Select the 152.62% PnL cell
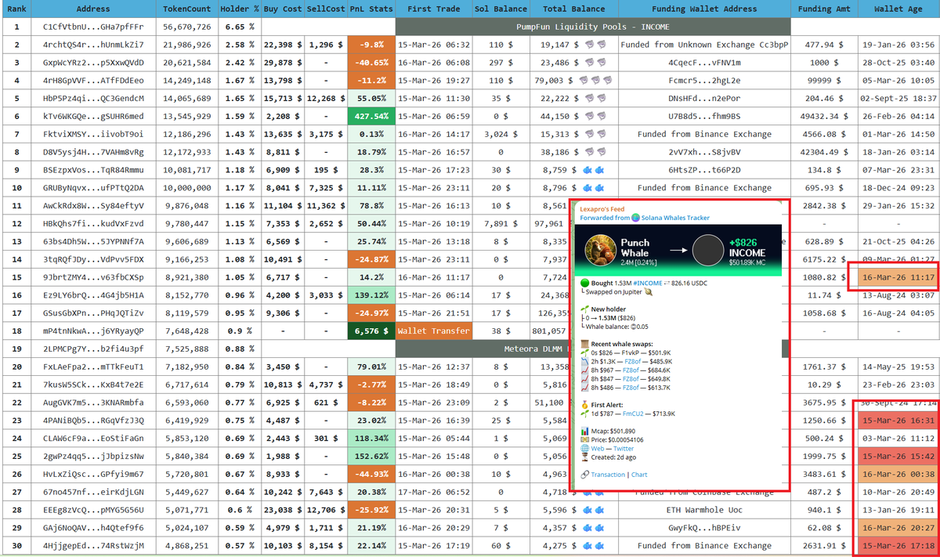The image size is (940, 560). coord(371,456)
